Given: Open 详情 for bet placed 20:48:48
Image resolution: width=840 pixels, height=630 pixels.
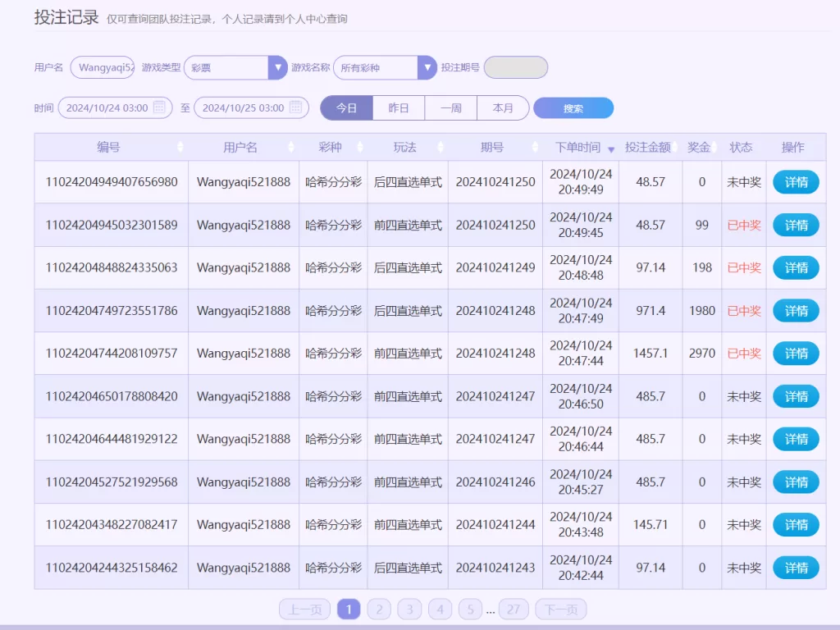Looking at the screenshot, I should (x=796, y=268).
